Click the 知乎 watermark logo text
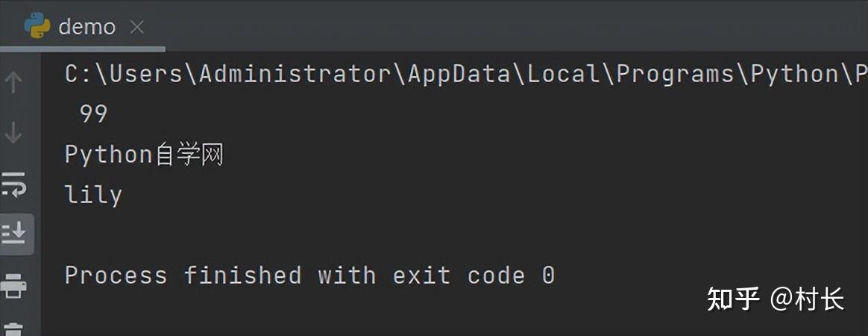 pos(733,300)
